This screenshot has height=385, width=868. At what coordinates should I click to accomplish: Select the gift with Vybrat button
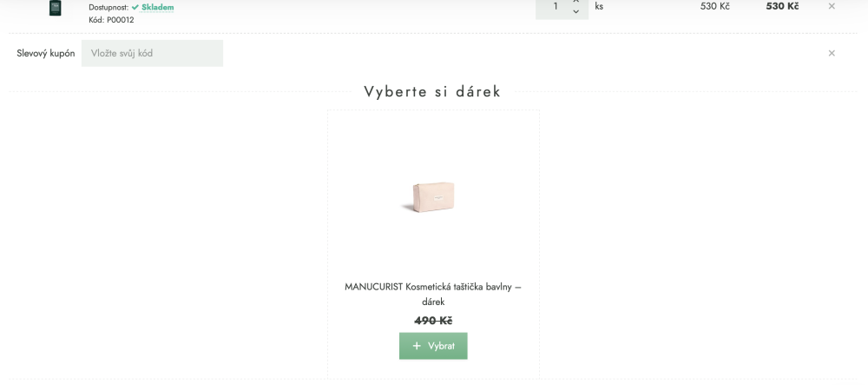pos(433,346)
